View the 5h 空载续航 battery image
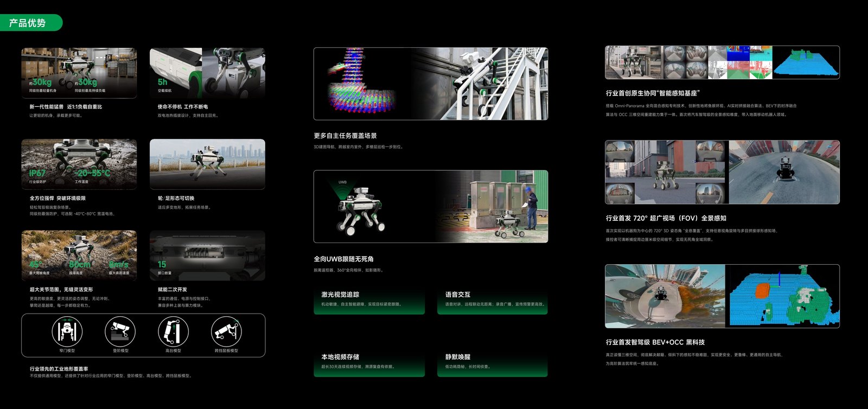This screenshot has width=868, height=409. 207,73
